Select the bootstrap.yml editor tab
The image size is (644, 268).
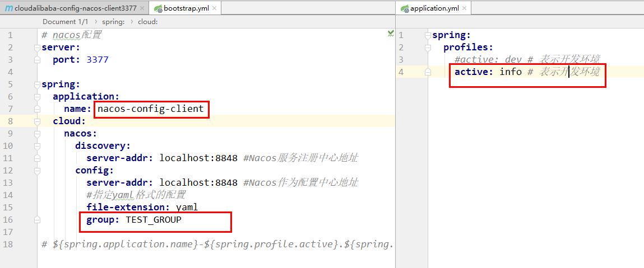click(186, 8)
